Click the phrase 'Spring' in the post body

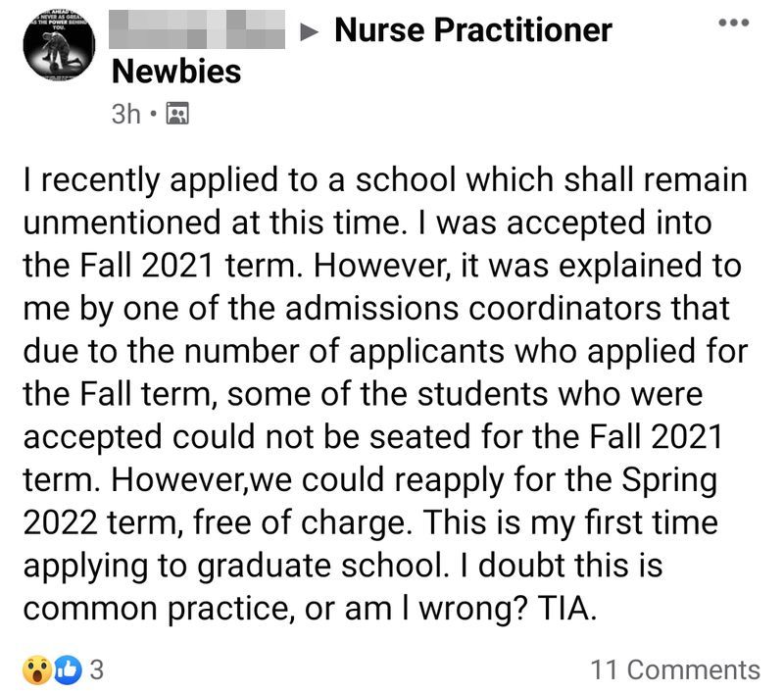pos(669,481)
